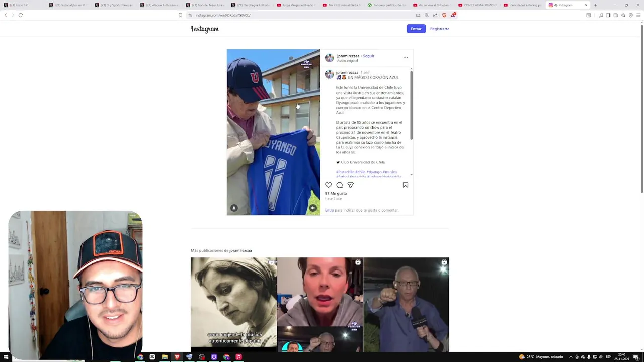This screenshot has width=644, height=362.
Task: Open the Leo AI sparkle icon
Action: pos(623,15)
